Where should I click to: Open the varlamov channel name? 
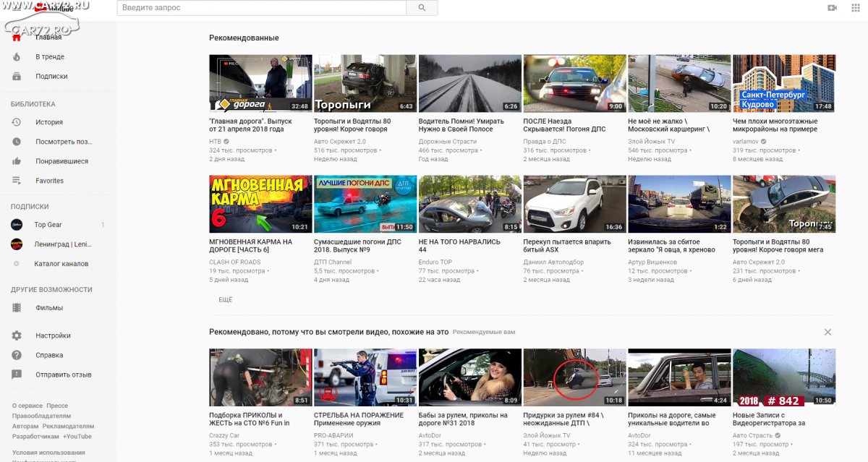pos(747,141)
